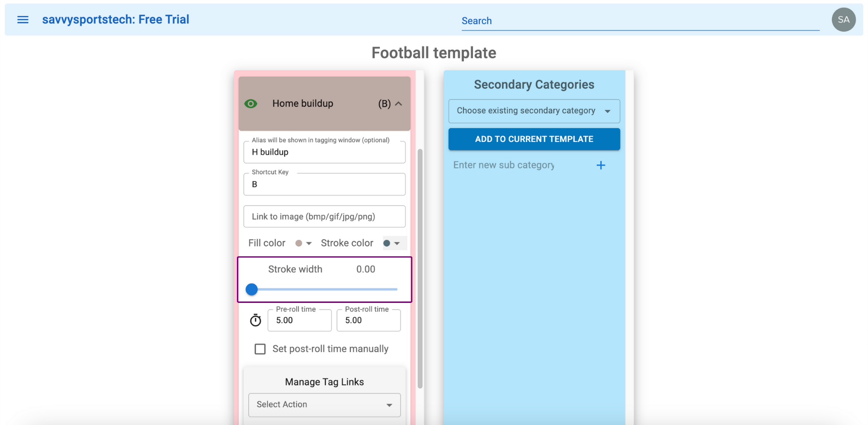Image resolution: width=868 pixels, height=425 pixels.
Task: Click the Pre-roll time field
Action: pos(299,320)
